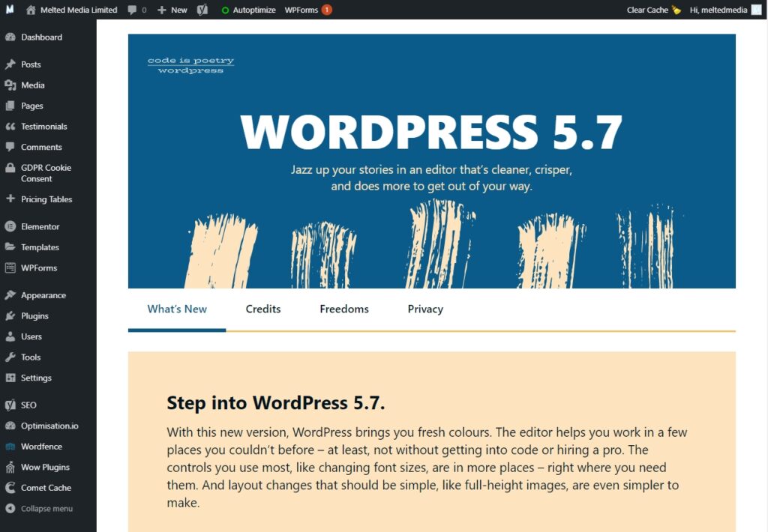Click the Collapse menu arrow icon
Image resolution: width=768 pixels, height=532 pixels.
click(10, 509)
